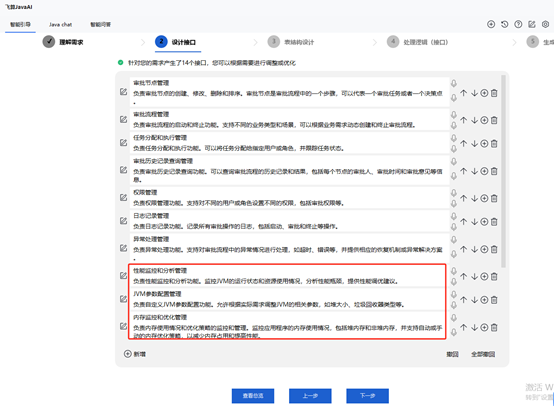Viewport: 554px width, 406px height.
Task: Click the interface list vertical scrollbar
Action: coord(503,171)
